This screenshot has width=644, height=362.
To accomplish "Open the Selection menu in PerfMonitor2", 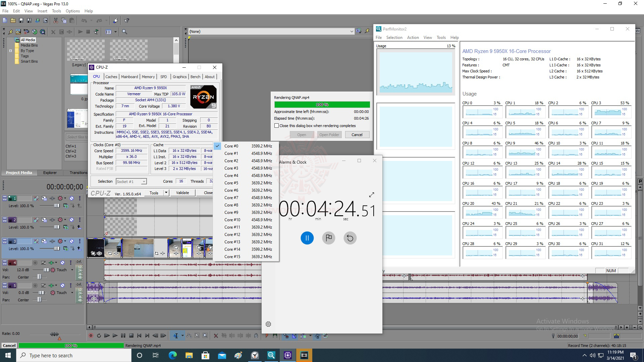I will coord(394,38).
